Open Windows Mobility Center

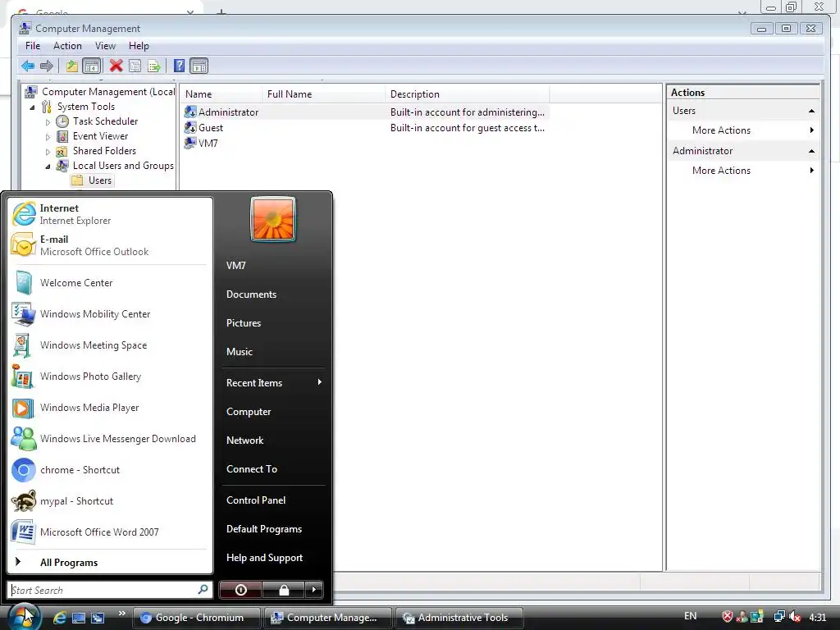110,314
